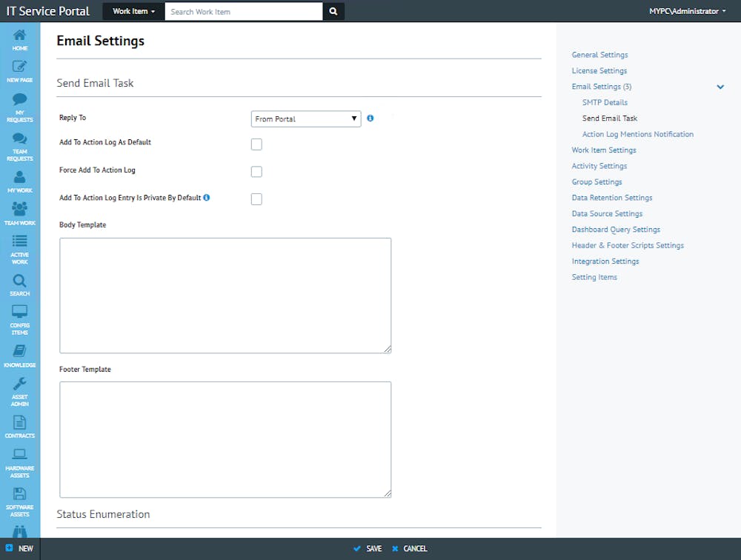This screenshot has height=560, width=741.
Task: Check Force Add To Action Log
Action: (256, 171)
